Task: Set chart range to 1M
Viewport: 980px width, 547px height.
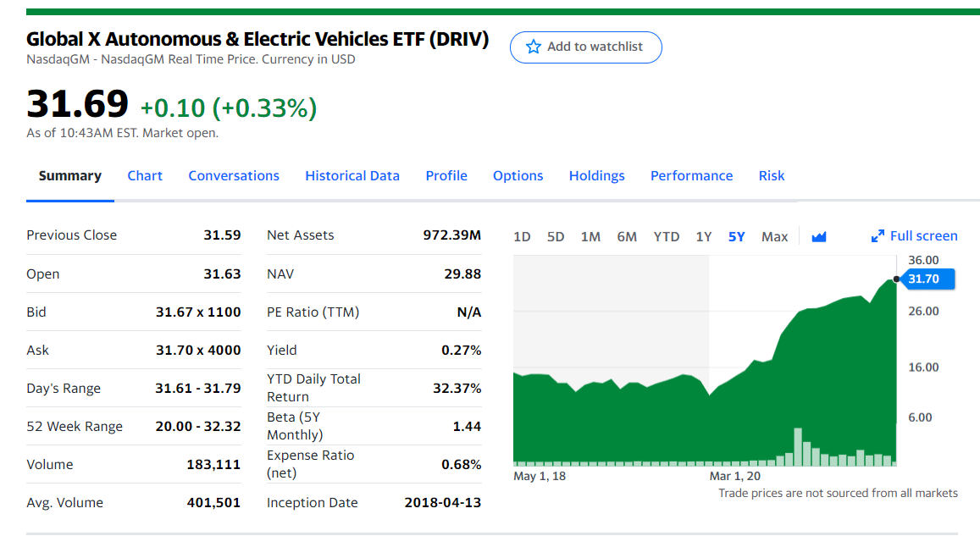Action: pos(590,237)
